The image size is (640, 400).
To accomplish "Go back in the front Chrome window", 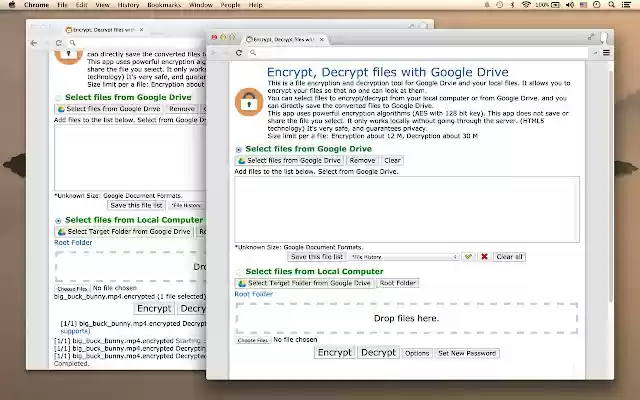I will 214,53.
